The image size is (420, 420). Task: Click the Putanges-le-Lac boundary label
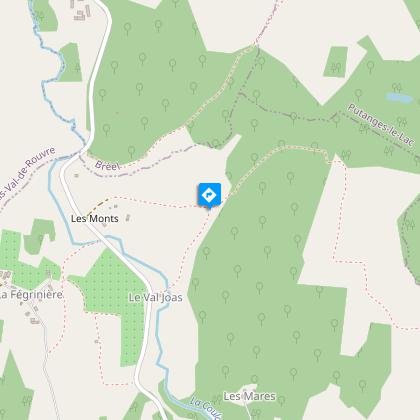click(x=381, y=125)
